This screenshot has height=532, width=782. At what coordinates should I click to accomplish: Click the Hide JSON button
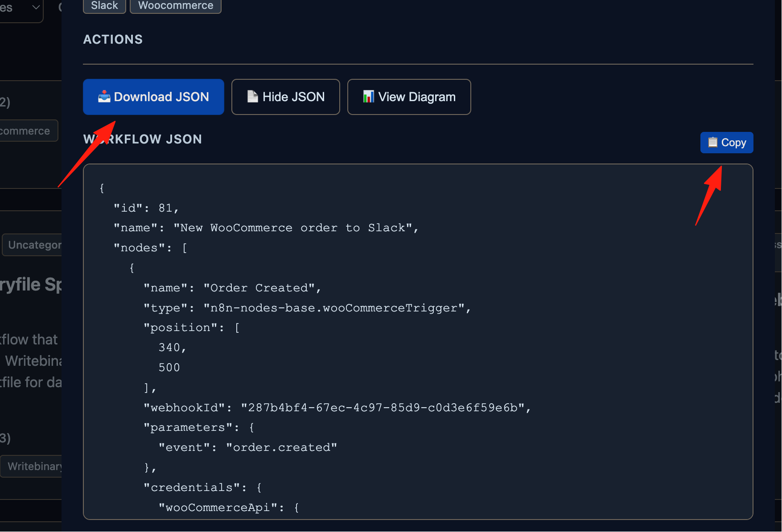pos(286,97)
